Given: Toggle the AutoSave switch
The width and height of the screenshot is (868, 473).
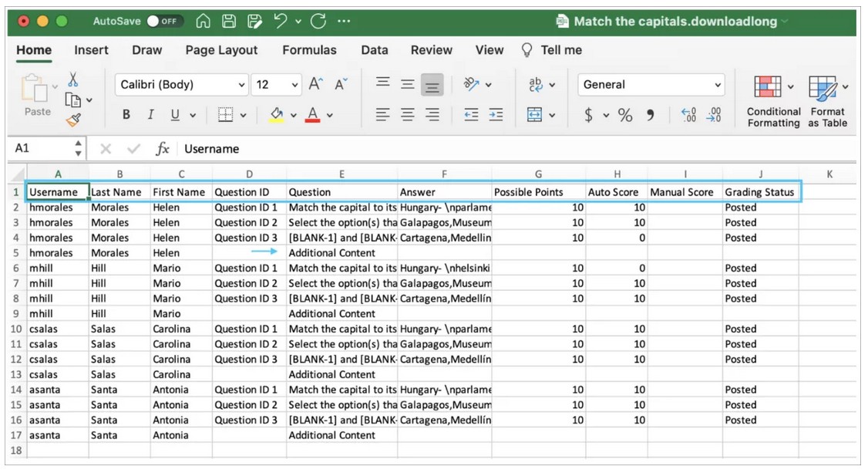Looking at the screenshot, I should coord(165,22).
